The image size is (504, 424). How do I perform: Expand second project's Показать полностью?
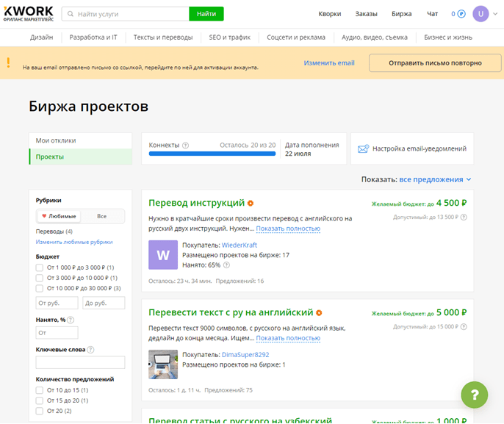click(288, 338)
